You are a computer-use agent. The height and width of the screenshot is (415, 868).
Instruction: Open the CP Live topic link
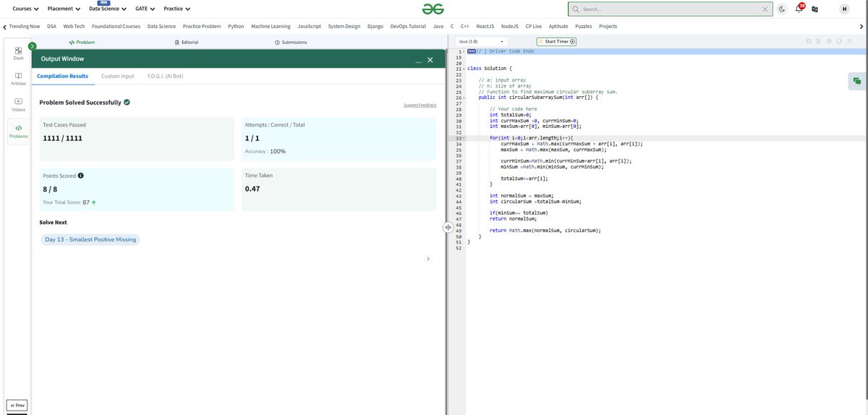click(x=534, y=26)
